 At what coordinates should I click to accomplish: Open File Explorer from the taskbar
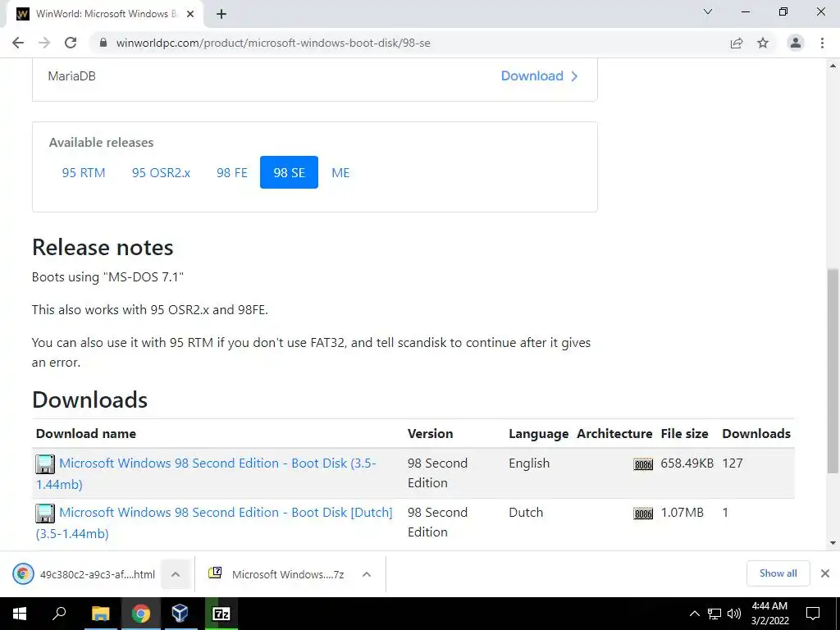[x=100, y=614]
